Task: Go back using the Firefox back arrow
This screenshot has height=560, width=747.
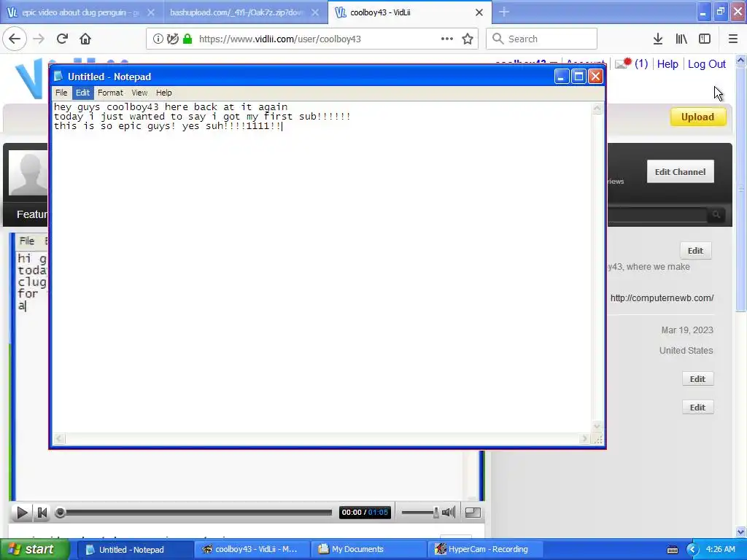Action: pyautogui.click(x=15, y=39)
